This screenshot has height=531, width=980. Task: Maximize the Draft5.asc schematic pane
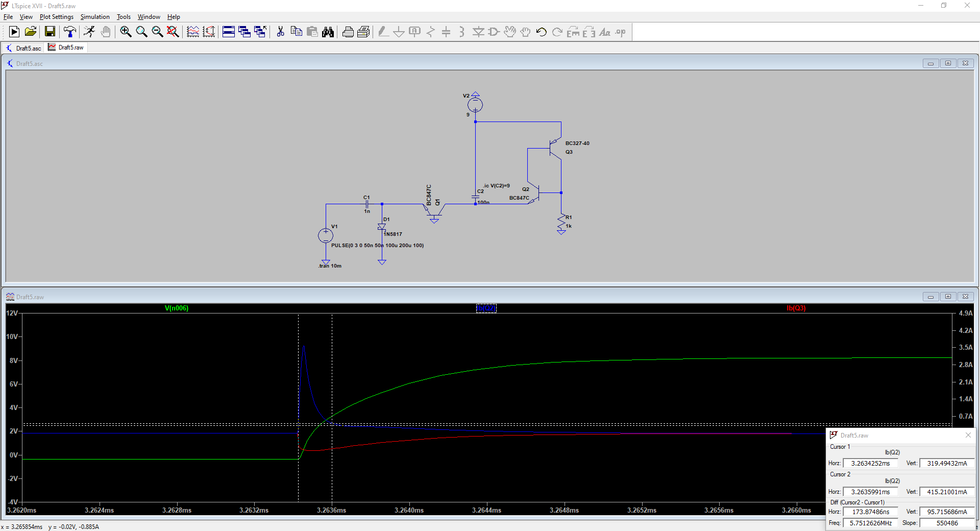point(948,63)
